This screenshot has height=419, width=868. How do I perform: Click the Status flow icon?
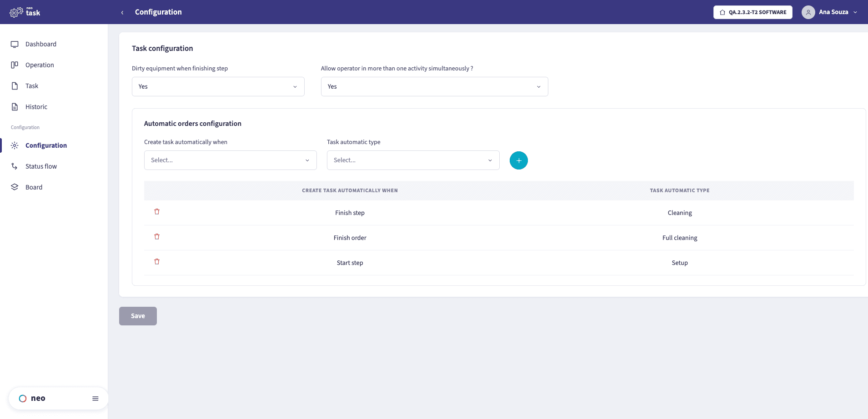15,166
